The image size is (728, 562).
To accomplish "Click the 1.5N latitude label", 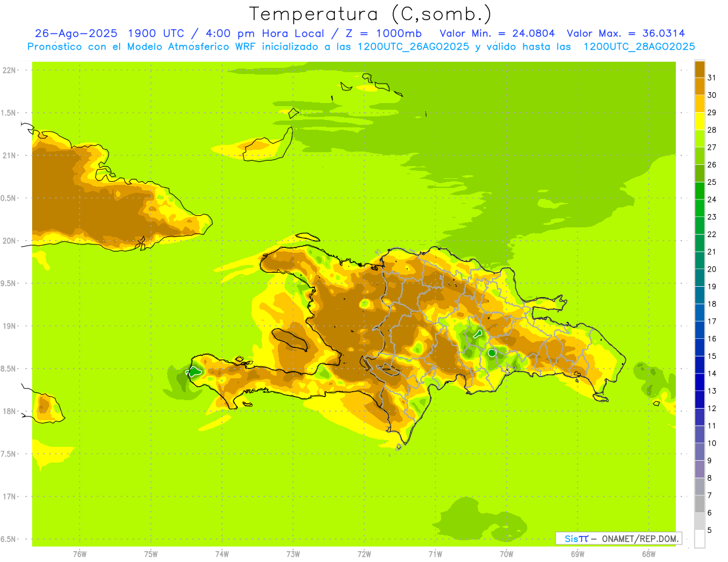I will (10, 113).
